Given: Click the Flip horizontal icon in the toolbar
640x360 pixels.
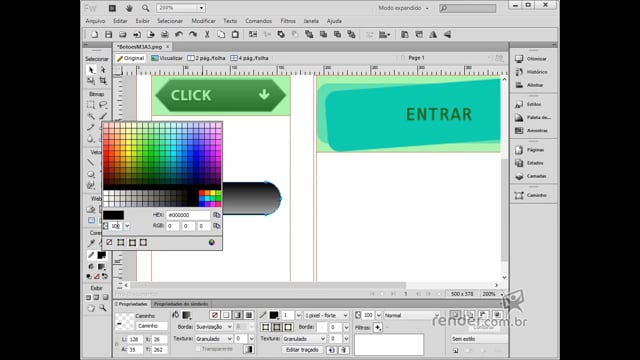Looking at the screenshot, I should (433, 35).
